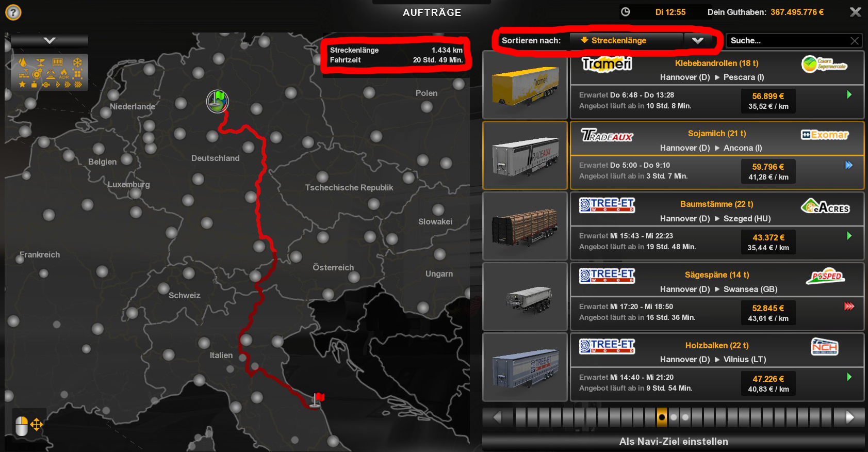Viewport: 868px width, 452px height.
Task: Click the liquid drops cargo filter icon
Action: [22, 62]
